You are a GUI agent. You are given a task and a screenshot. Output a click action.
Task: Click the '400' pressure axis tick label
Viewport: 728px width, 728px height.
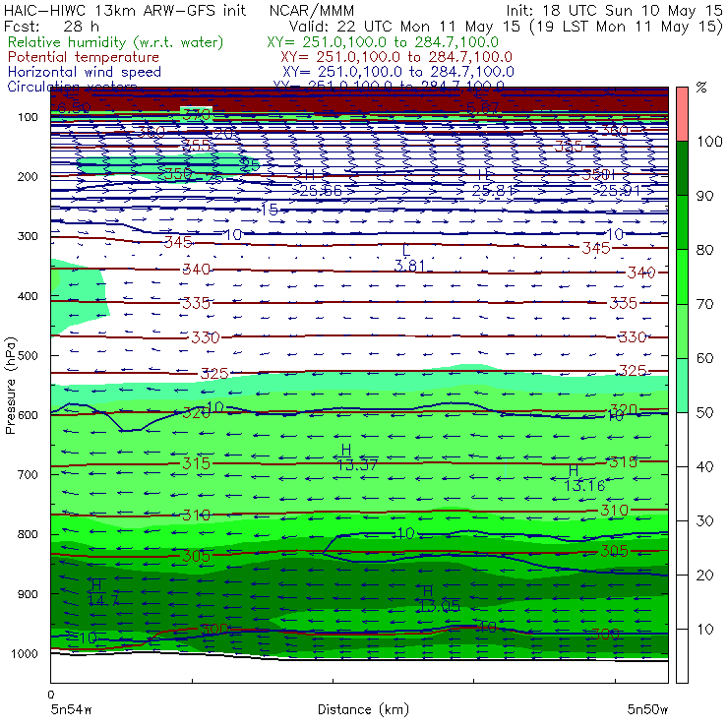pyautogui.click(x=28, y=296)
